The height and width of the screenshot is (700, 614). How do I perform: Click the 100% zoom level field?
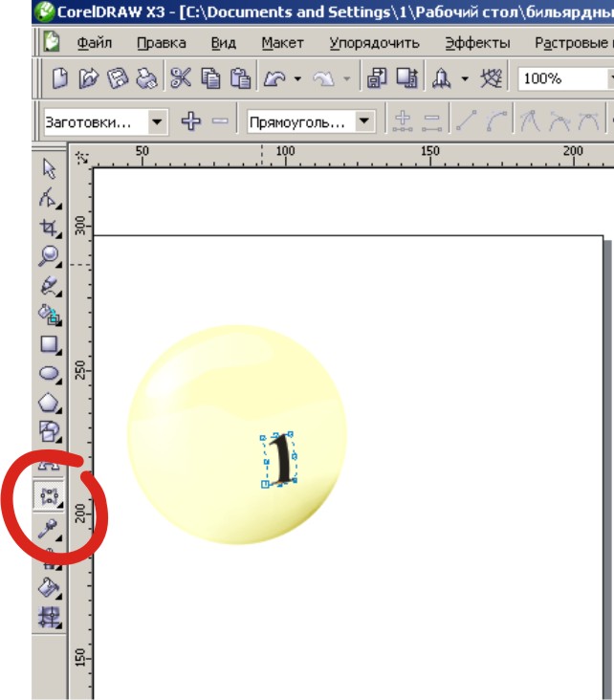coord(562,79)
